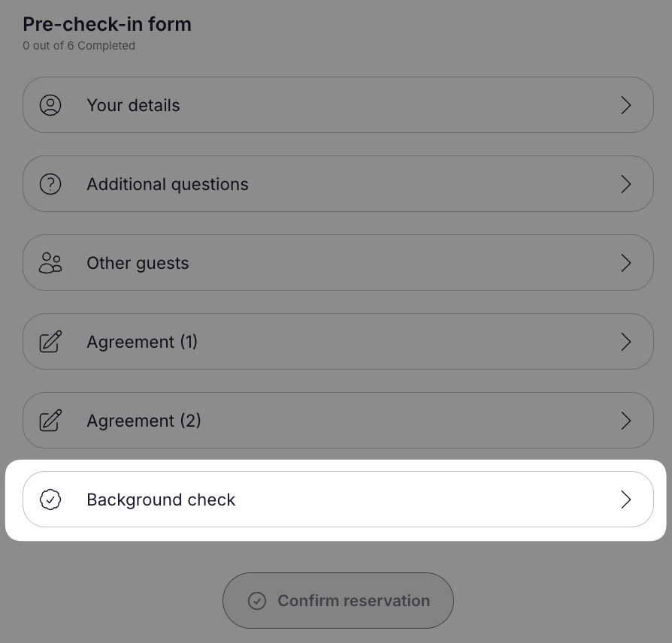The height and width of the screenshot is (643, 672).
Task: Open the Other guests section via its chevron
Action: coord(626,263)
